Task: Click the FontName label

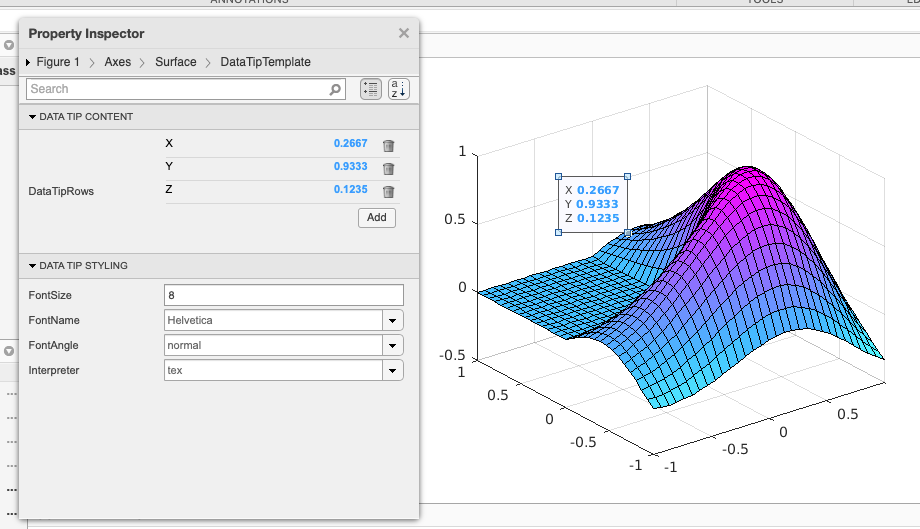Action: [x=54, y=321]
